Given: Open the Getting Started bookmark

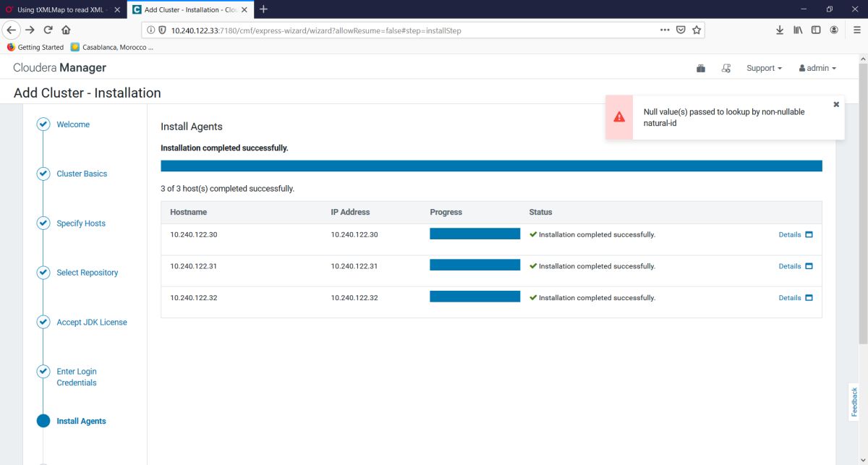Looking at the screenshot, I should click(35, 47).
